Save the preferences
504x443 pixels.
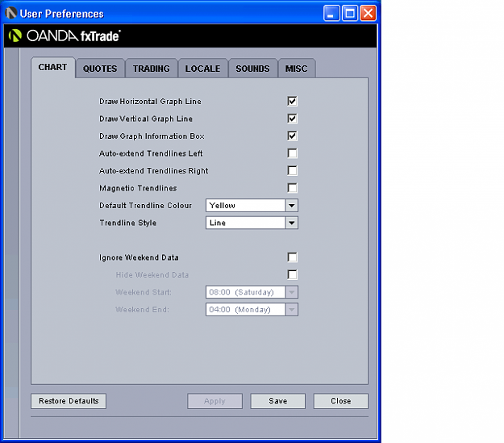[x=278, y=401]
